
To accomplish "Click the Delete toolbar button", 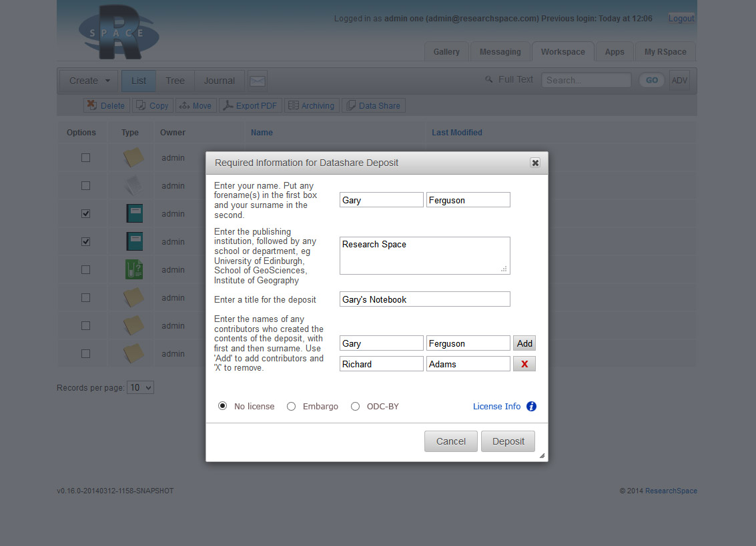I will point(105,105).
